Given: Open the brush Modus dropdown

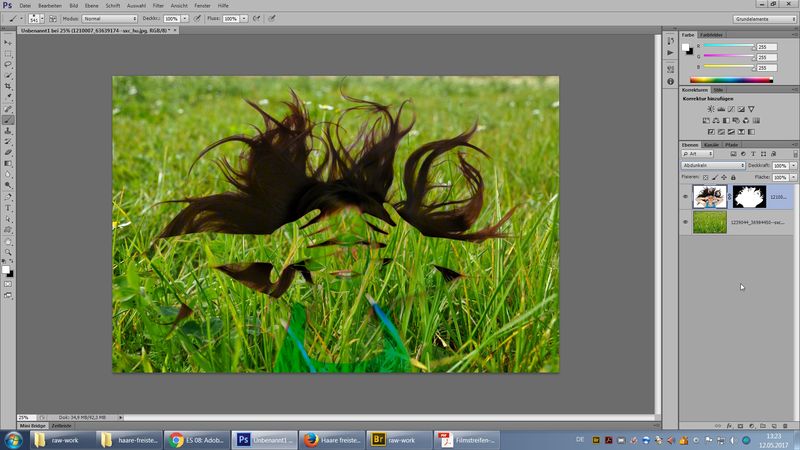Looking at the screenshot, I should tap(107, 18).
